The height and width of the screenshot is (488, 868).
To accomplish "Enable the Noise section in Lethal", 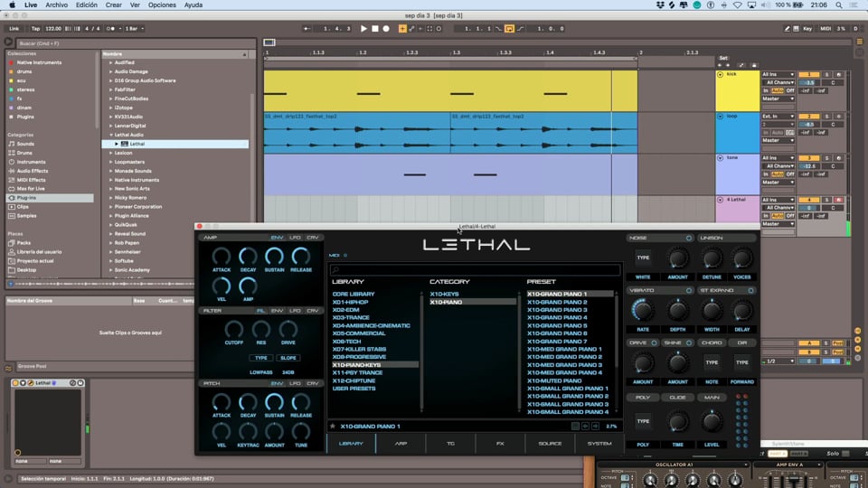I will (x=689, y=238).
